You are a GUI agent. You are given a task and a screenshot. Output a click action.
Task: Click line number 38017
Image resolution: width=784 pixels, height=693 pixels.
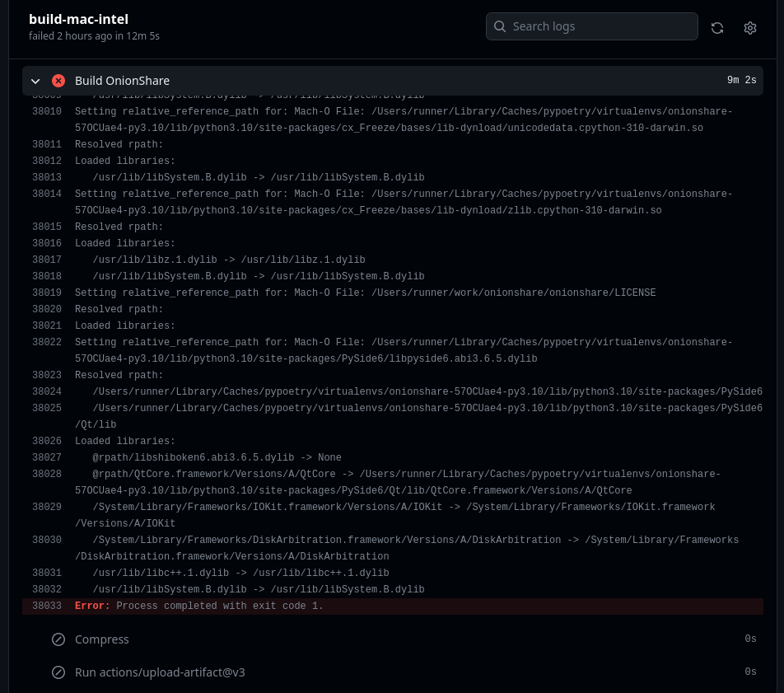[47, 260]
